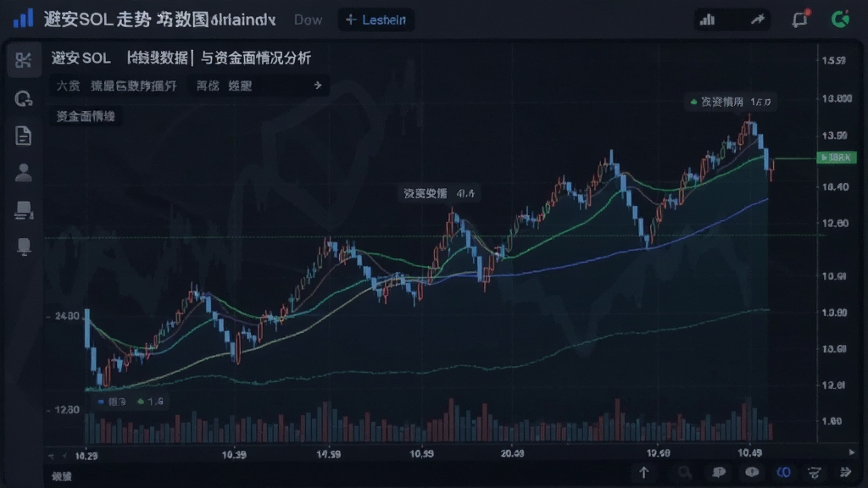Screen dimensions: 868x488
Task: Click the monitor icon in the sidebar
Action: point(23,247)
